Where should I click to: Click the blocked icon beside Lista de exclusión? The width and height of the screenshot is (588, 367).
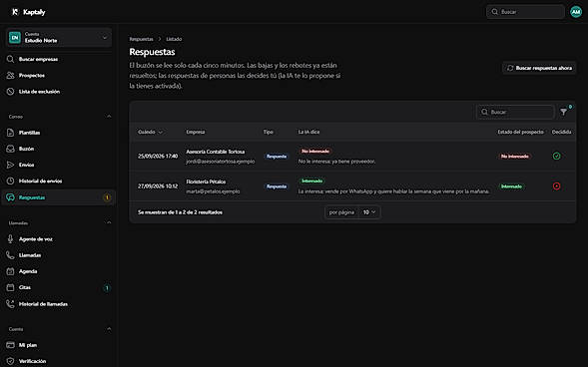coord(11,92)
